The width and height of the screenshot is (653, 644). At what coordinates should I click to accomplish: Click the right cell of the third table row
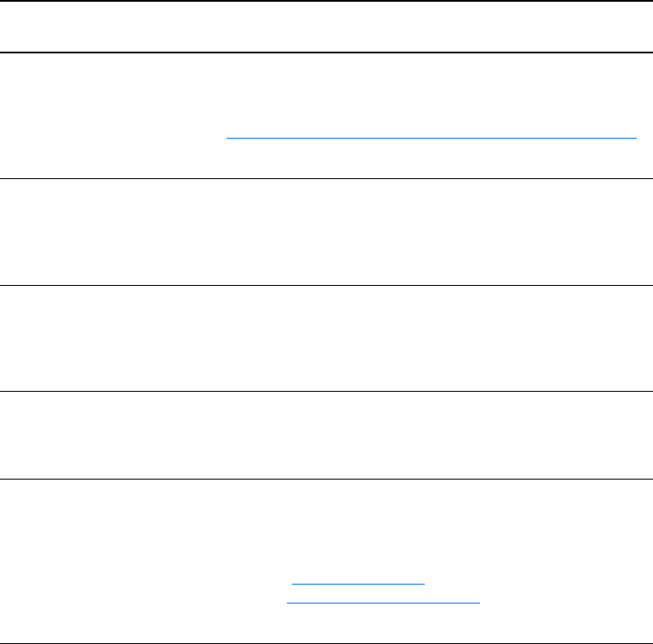click(431, 339)
